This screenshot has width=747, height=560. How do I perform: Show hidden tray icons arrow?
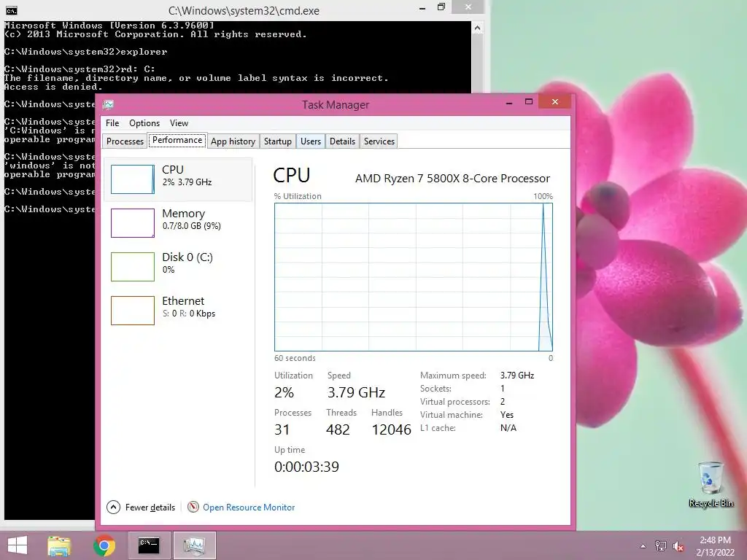tap(643, 546)
